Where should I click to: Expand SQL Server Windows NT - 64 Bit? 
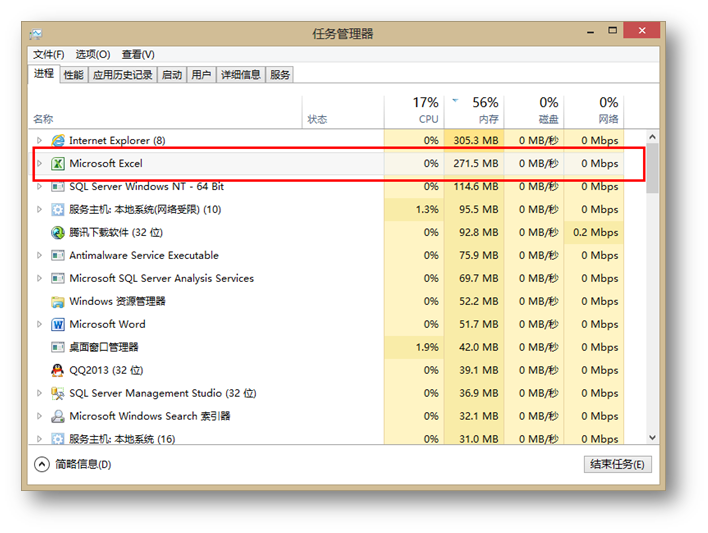point(39,187)
